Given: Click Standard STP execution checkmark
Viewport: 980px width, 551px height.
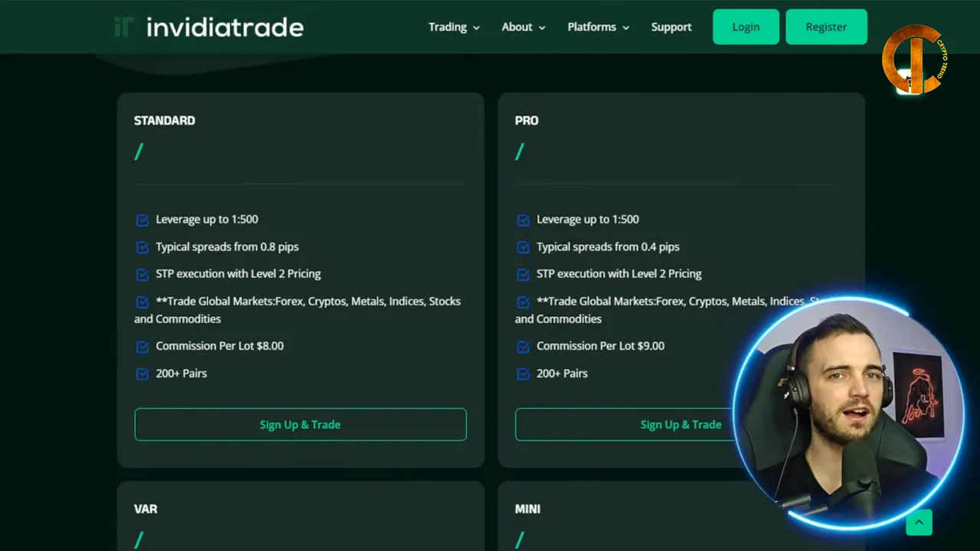Looking at the screenshot, I should click(x=142, y=275).
